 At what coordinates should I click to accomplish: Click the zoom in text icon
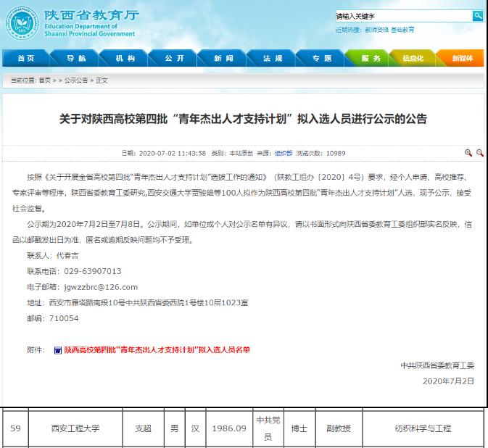pos(468,153)
